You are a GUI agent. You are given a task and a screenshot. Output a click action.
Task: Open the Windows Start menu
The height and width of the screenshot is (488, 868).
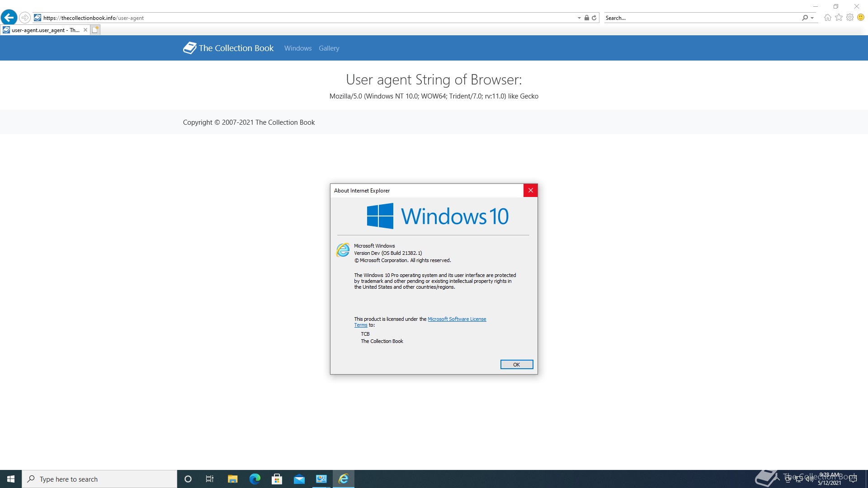point(11,479)
